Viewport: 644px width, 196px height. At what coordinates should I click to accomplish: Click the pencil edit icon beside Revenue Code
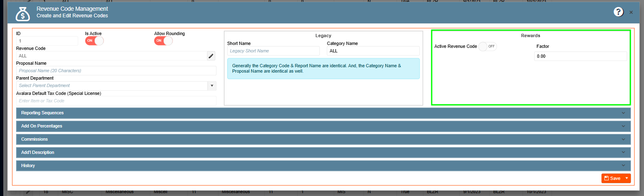[x=211, y=56]
